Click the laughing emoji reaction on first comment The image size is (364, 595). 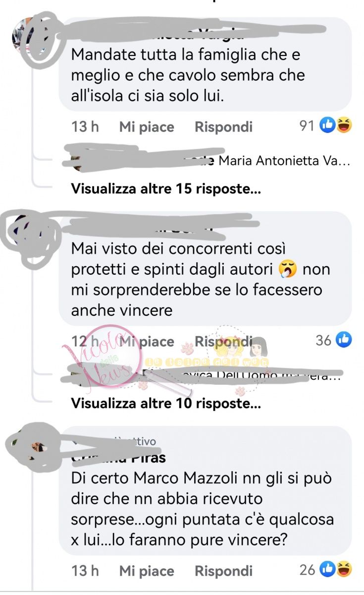pos(343,126)
